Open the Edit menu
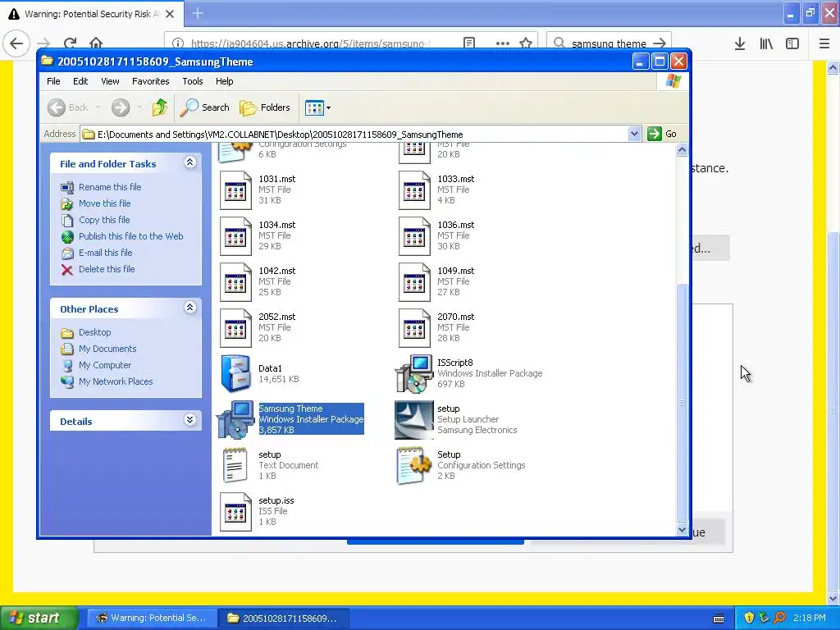Viewport: 840px width, 630px height. click(x=80, y=81)
